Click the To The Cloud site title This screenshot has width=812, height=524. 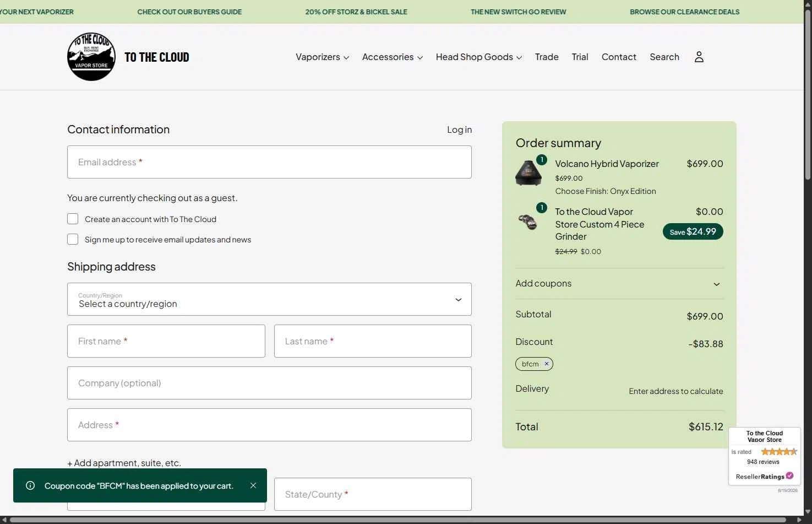pos(157,57)
